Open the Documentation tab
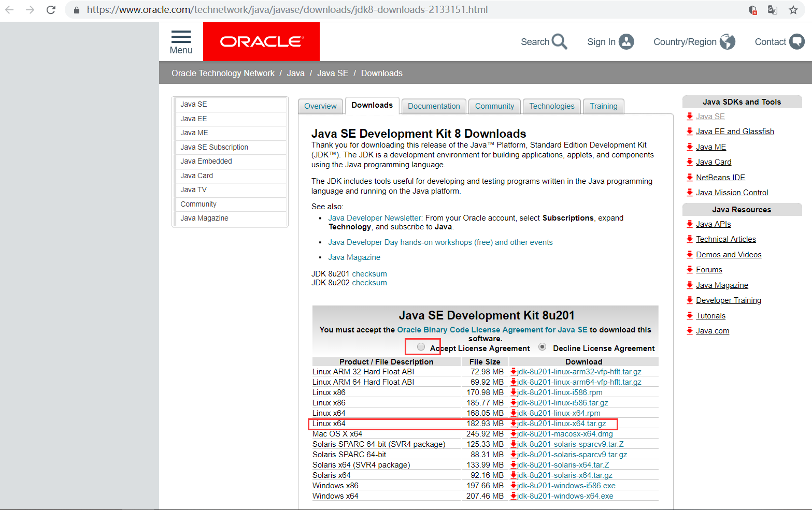 point(434,106)
